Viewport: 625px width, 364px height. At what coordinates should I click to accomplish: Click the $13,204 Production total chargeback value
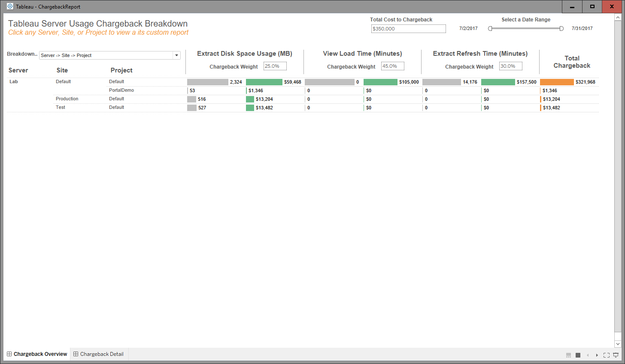tap(552, 99)
